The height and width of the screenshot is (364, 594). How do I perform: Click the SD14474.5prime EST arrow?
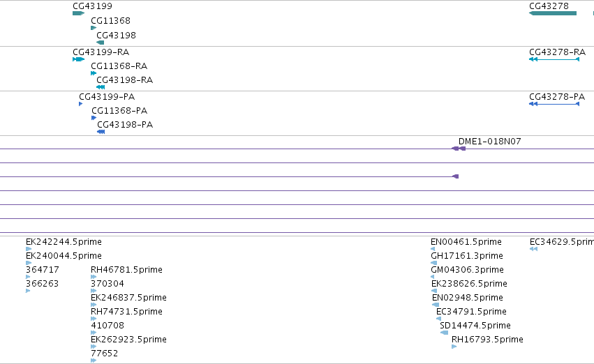click(445, 333)
